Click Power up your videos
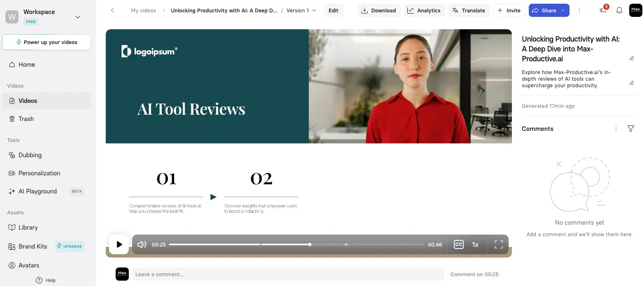Screen dimensions: 644x286 click(46, 42)
